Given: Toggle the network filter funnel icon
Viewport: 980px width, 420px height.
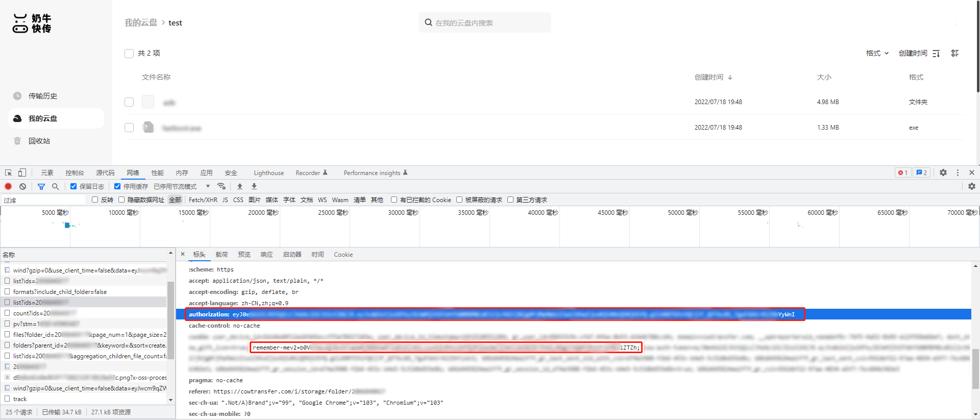Looking at the screenshot, I should coord(41,186).
